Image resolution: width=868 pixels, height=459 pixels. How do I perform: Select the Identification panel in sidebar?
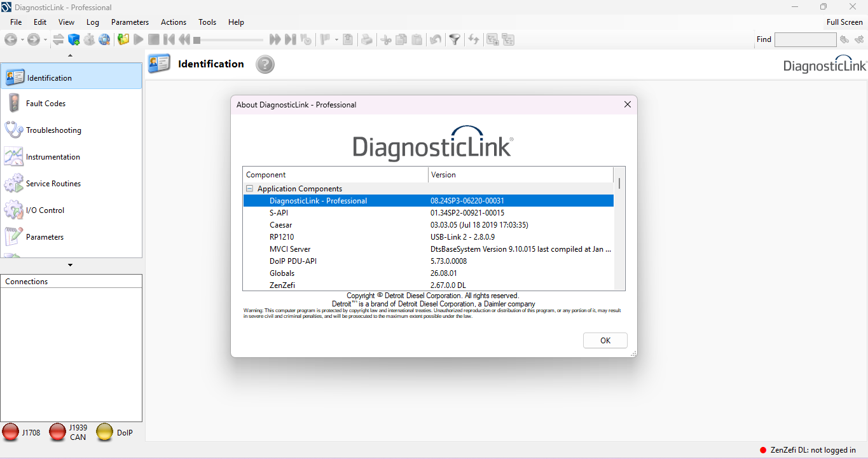click(71, 76)
